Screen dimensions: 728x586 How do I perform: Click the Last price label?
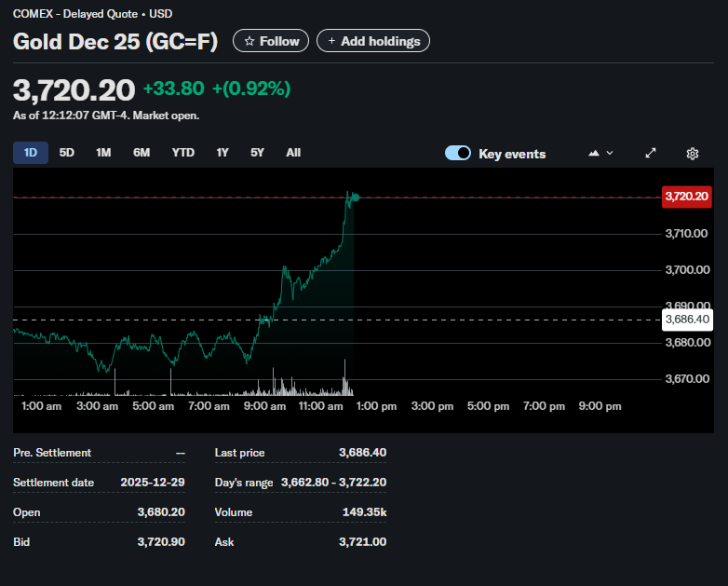239,453
